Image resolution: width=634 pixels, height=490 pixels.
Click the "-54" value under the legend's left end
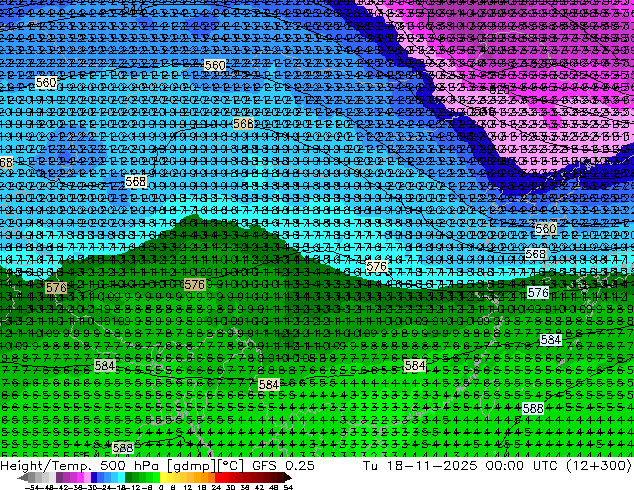(x=32, y=487)
